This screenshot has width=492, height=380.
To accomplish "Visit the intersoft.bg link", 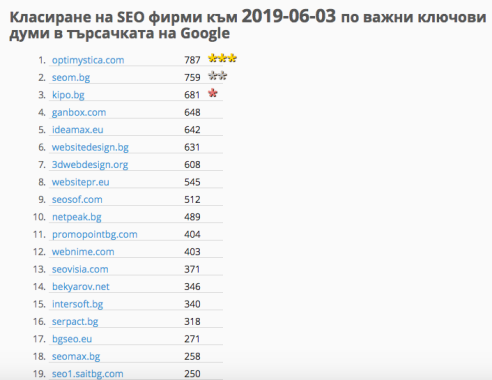I will point(77,304).
